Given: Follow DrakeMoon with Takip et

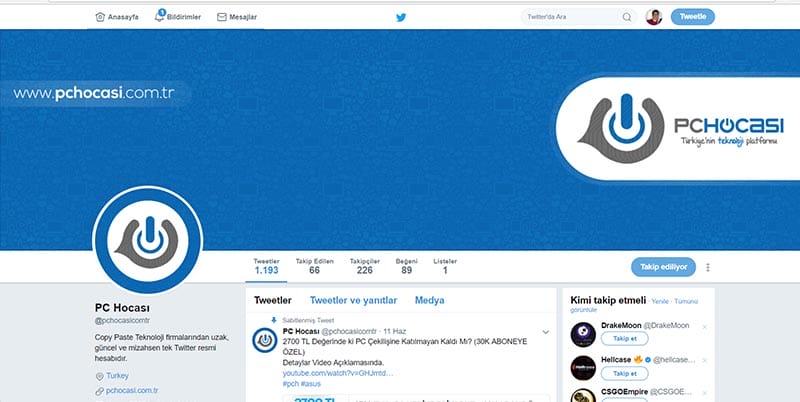Looking at the screenshot, I should coord(624,340).
